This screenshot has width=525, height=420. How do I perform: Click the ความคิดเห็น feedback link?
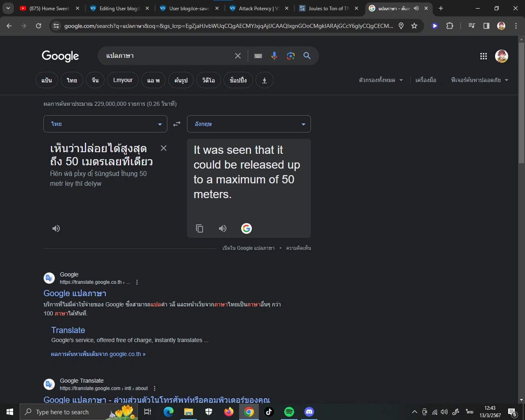pos(299,248)
